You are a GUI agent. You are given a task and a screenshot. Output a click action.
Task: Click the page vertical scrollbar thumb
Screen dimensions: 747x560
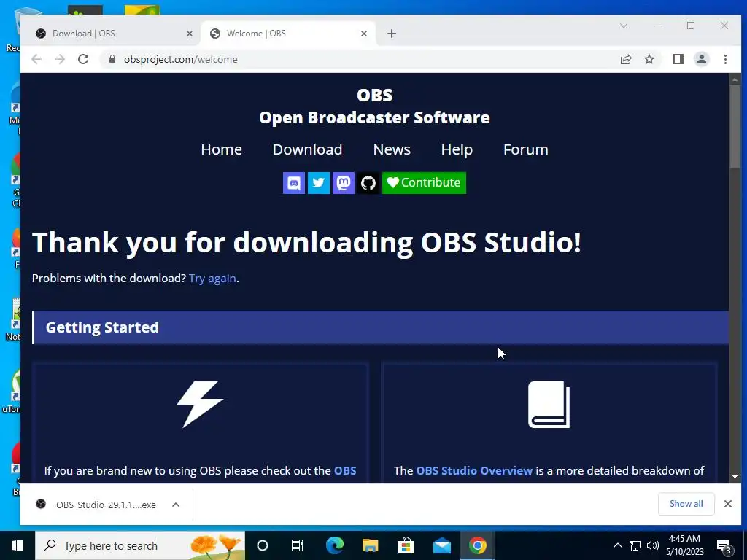pyautogui.click(x=735, y=125)
